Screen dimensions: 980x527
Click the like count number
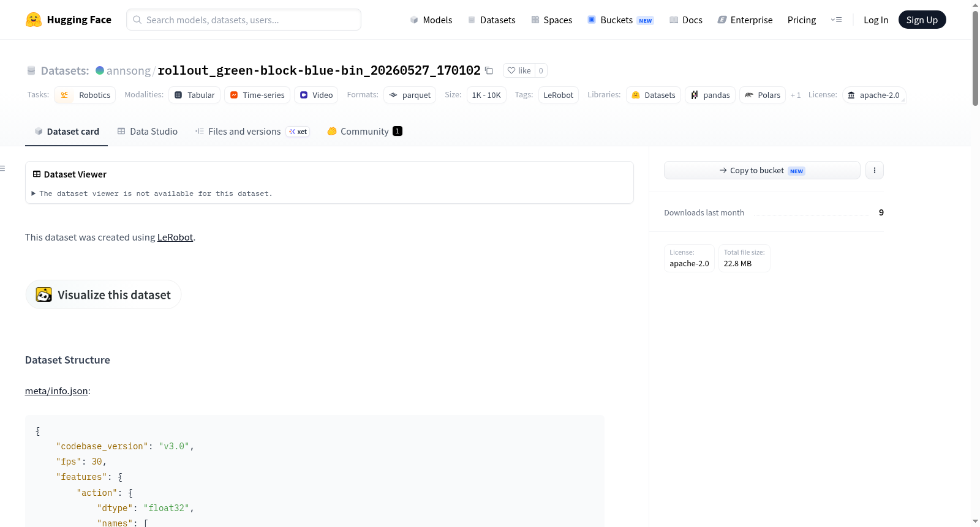(x=541, y=70)
